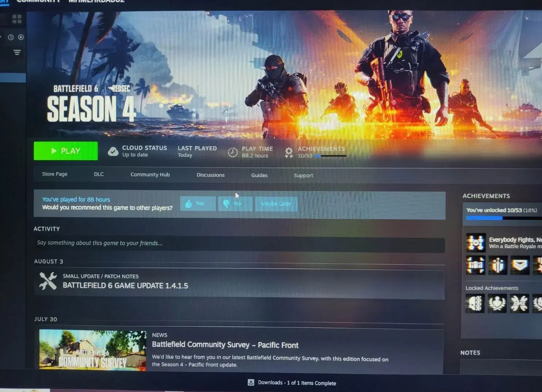Open Battlefield 6 Game Update 1.4.1.5 notes
542x392 pixels.
click(126, 286)
